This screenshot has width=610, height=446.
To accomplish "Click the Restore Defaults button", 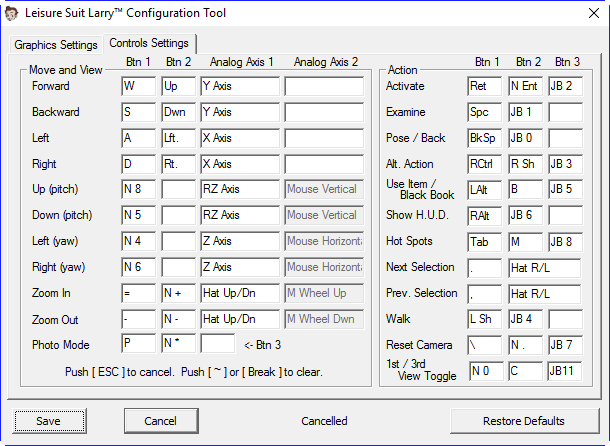I will (x=524, y=421).
